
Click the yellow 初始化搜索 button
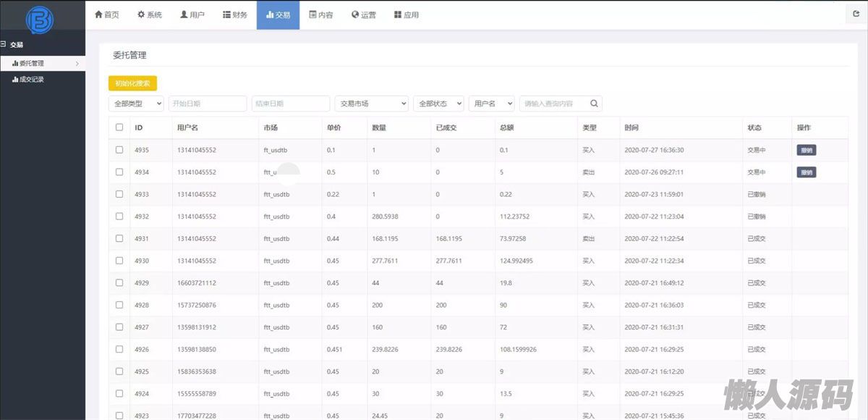tap(132, 83)
